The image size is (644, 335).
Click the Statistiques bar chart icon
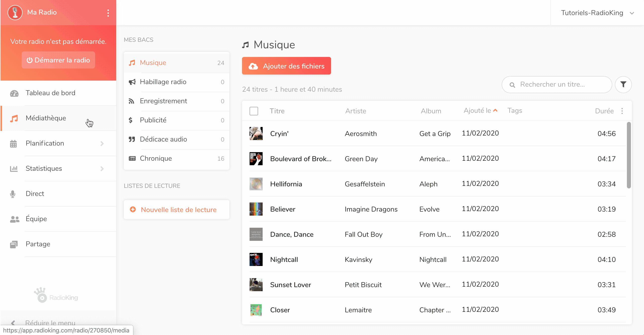(14, 169)
